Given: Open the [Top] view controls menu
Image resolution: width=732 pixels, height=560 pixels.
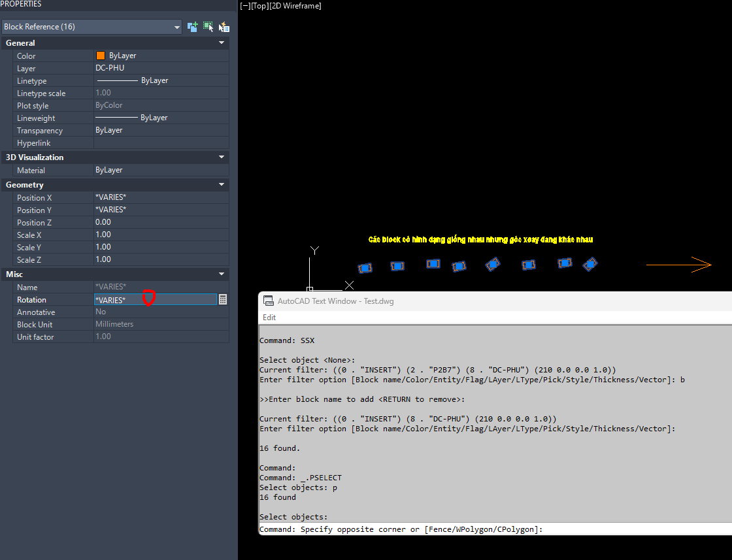Looking at the screenshot, I should 260,6.
